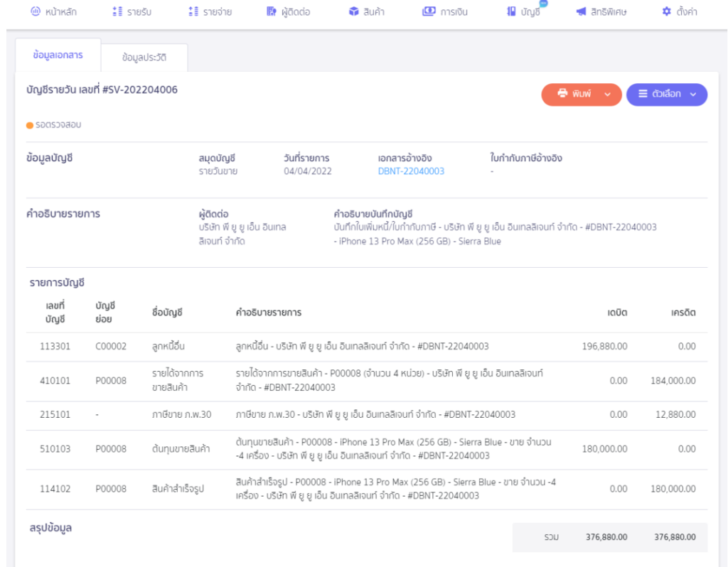Open the รายจ่าย menu
Image resolution: width=728 pixels, height=567 pixels.
pyautogui.click(x=210, y=11)
